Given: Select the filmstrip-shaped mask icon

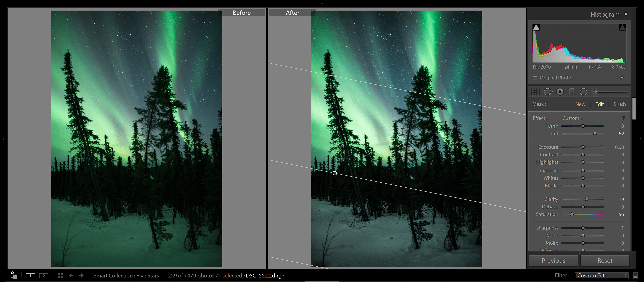Looking at the screenshot, I should pos(572,92).
